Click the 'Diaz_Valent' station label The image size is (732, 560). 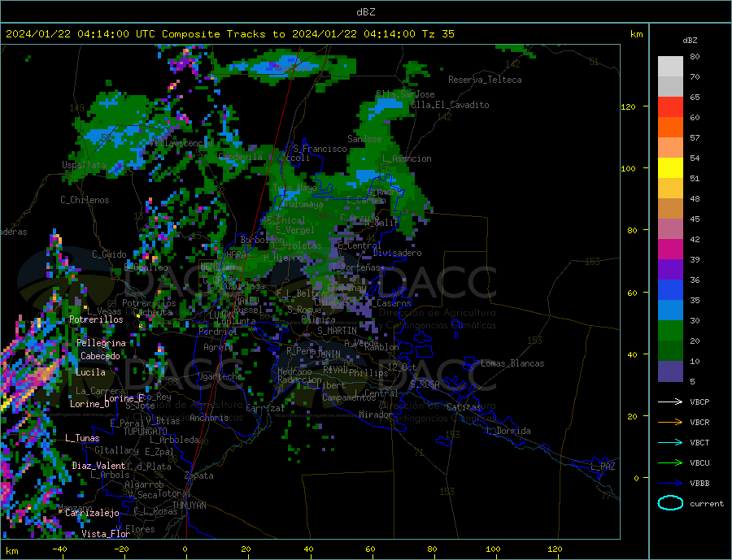98,466
